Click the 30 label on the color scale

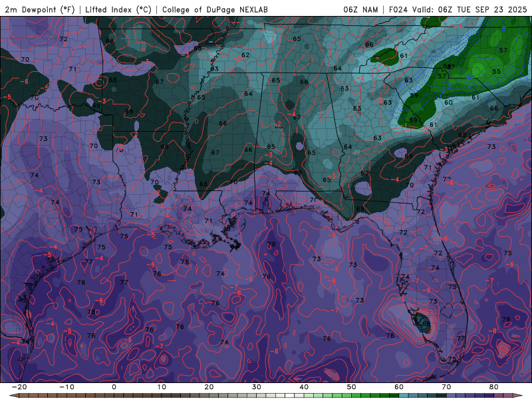coord(257,387)
